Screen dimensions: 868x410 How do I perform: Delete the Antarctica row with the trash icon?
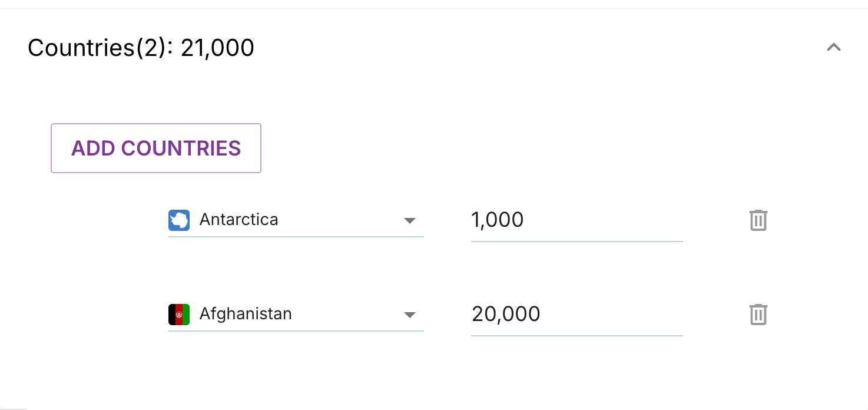758,220
